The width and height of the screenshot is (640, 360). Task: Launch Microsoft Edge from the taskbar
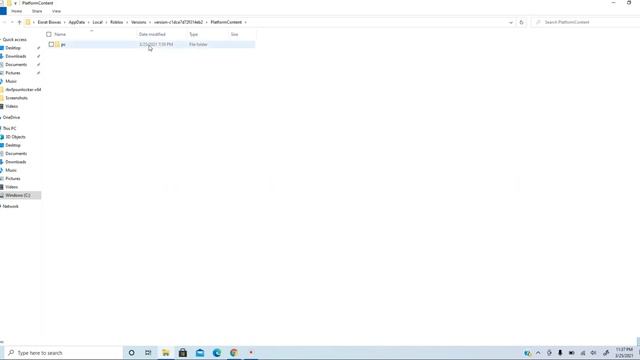point(217,353)
